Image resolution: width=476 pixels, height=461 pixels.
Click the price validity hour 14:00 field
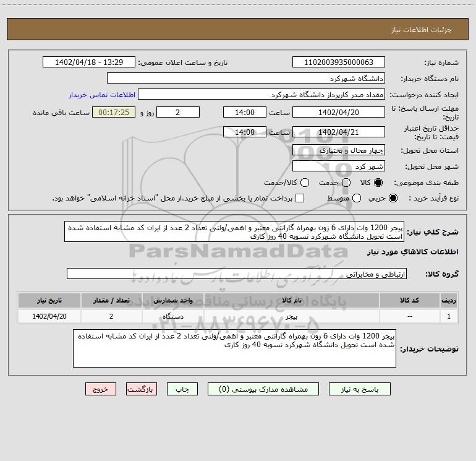[x=245, y=132]
